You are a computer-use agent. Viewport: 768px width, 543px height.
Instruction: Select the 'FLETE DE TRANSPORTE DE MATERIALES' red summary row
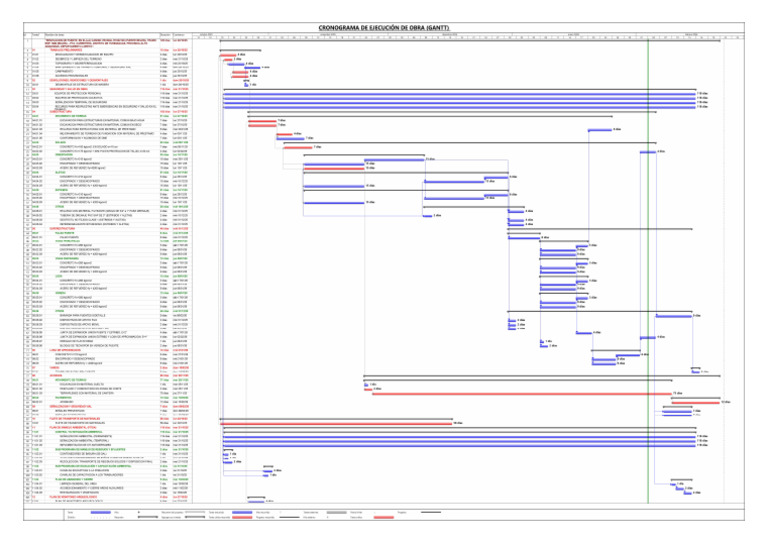pyautogui.click(x=108, y=419)
